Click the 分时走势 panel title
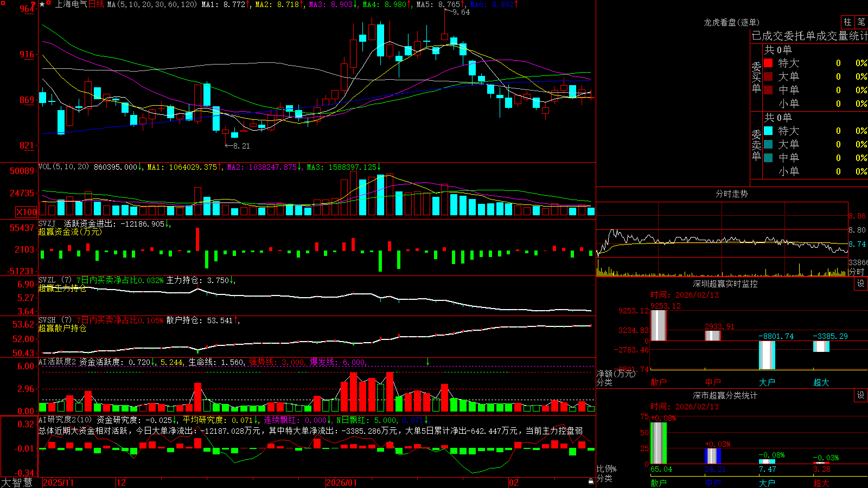This screenshot has width=868, height=488. (731, 194)
